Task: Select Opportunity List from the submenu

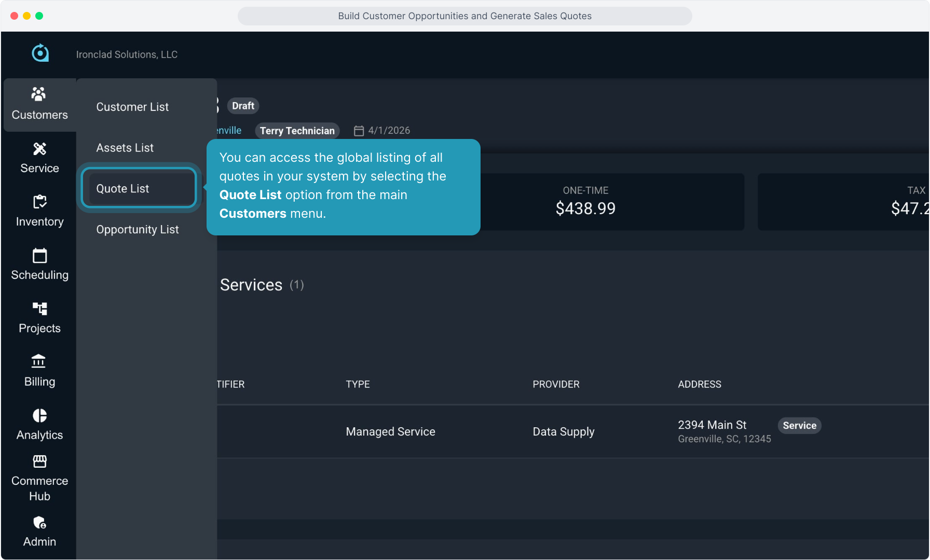Action: (137, 230)
